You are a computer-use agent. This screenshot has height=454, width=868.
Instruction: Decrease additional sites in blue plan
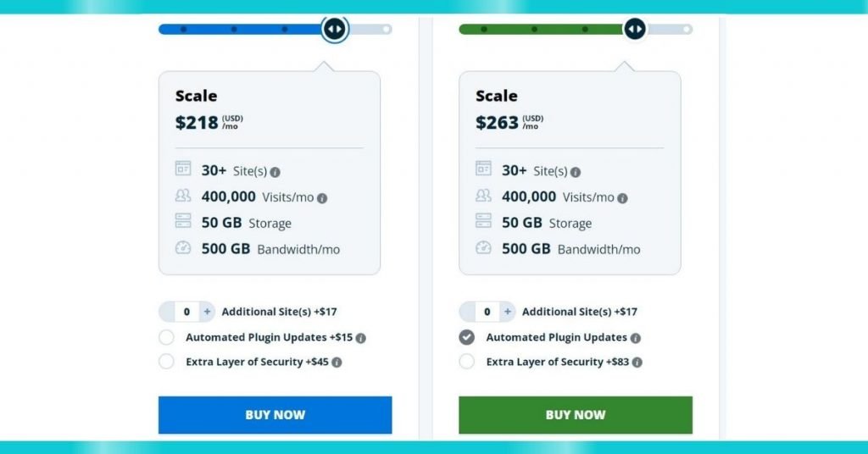click(167, 312)
